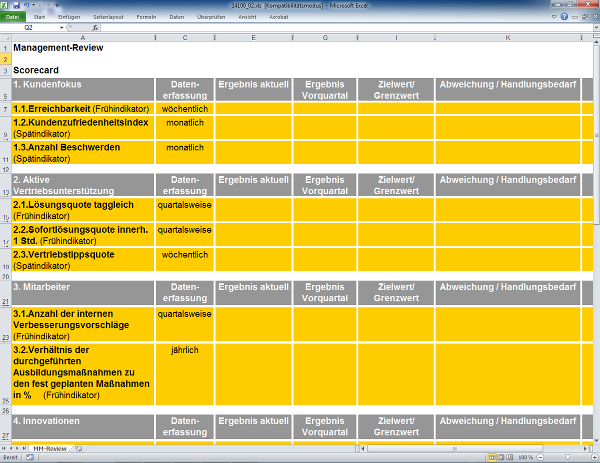
Task: Open Excel Help with the question mark icon
Action: [x=566, y=18]
